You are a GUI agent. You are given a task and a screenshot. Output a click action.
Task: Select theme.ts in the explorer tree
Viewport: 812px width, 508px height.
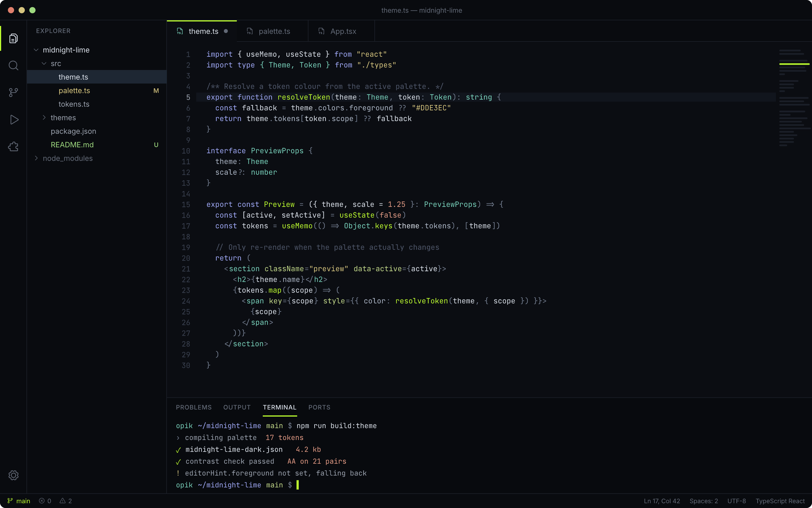coord(97,77)
